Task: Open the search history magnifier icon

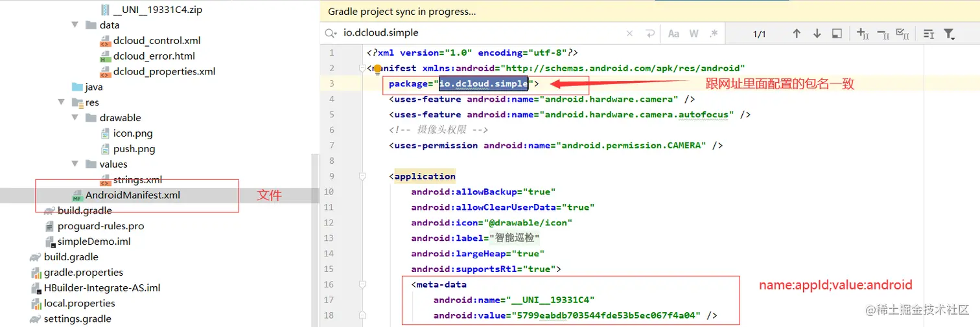Action: (x=331, y=33)
